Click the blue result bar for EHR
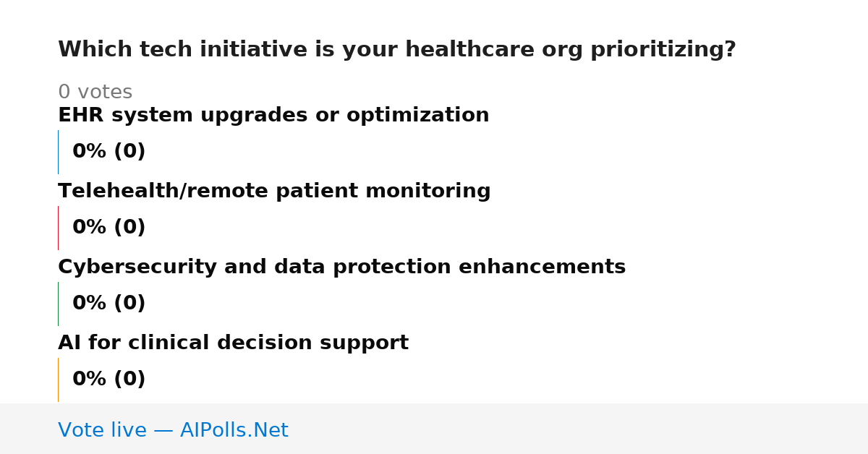Image resolution: width=868 pixels, height=454 pixels. (58, 152)
